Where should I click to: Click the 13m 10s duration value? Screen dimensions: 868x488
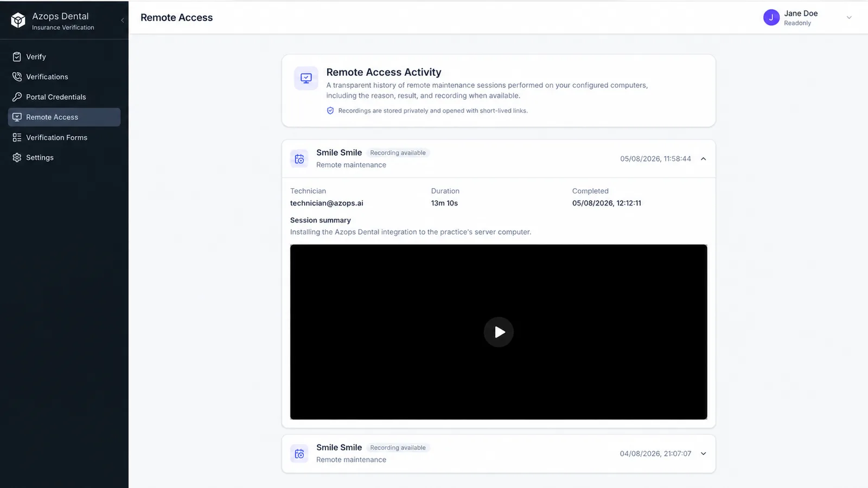tap(444, 203)
